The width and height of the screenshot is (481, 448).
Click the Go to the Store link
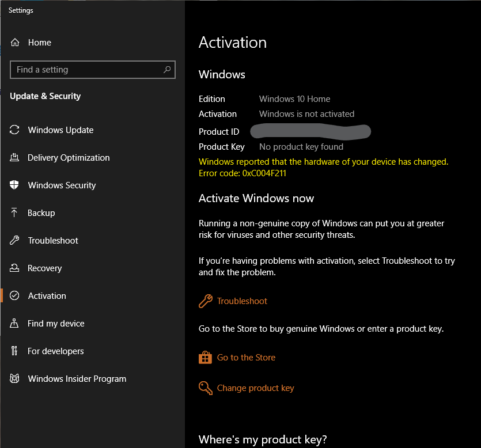[x=246, y=357]
